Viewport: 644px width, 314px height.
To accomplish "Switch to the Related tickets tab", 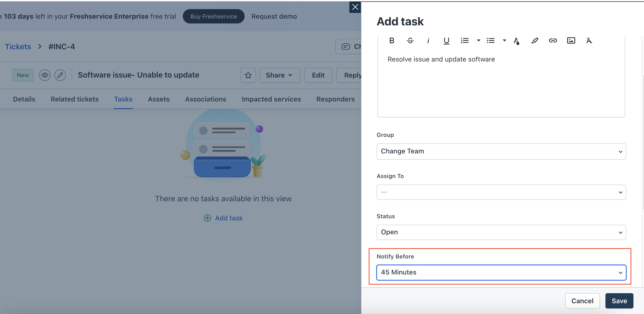I will pyautogui.click(x=75, y=99).
